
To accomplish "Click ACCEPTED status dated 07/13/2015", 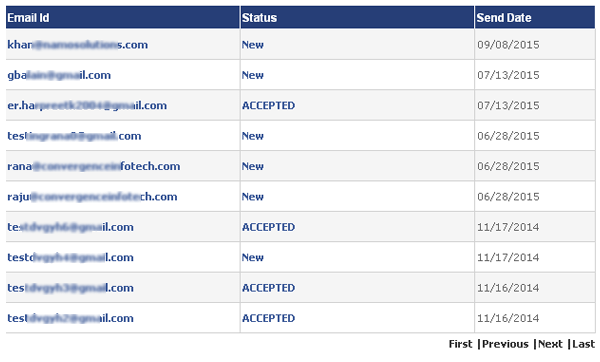I will pyautogui.click(x=268, y=105).
